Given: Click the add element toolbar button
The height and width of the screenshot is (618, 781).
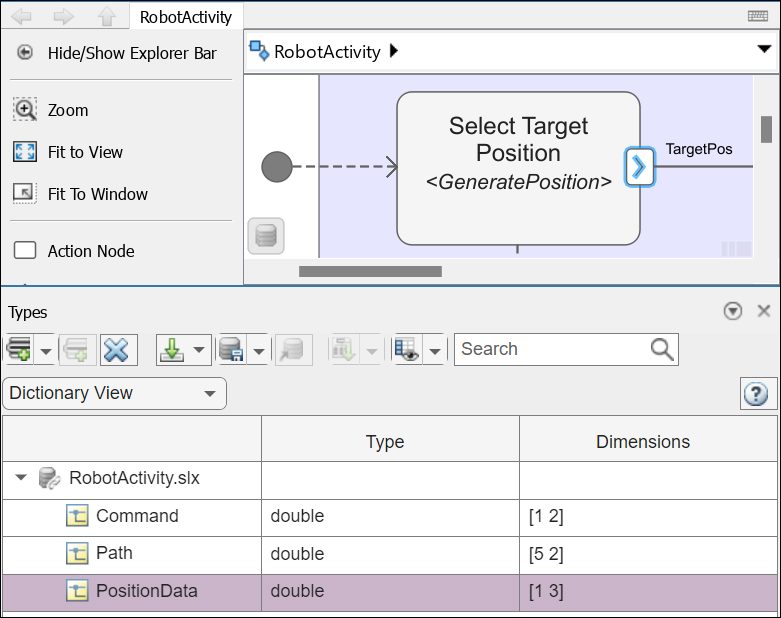Looking at the screenshot, I should (x=77, y=350).
